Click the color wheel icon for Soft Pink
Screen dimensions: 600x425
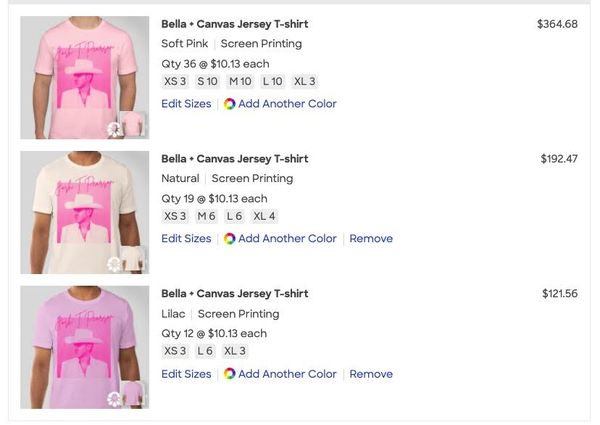click(x=229, y=104)
